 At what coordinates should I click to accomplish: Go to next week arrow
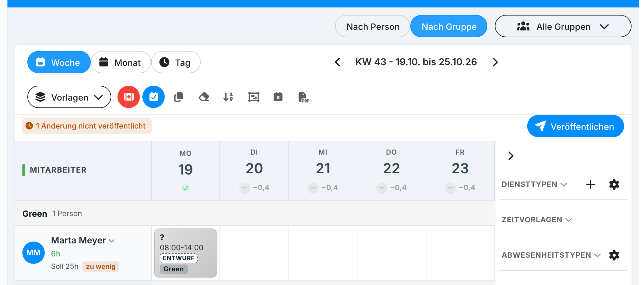pos(495,62)
